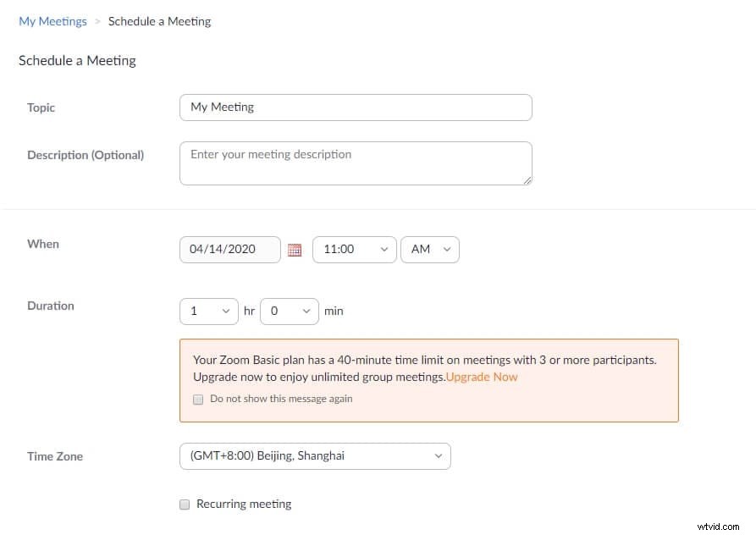Click the chevron on the Time Zone selector
The height and width of the screenshot is (535, 756).
(439, 455)
